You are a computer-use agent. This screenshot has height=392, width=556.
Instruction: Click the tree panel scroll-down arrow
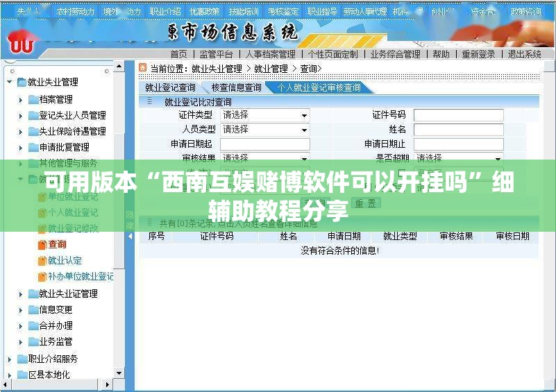click(x=119, y=373)
